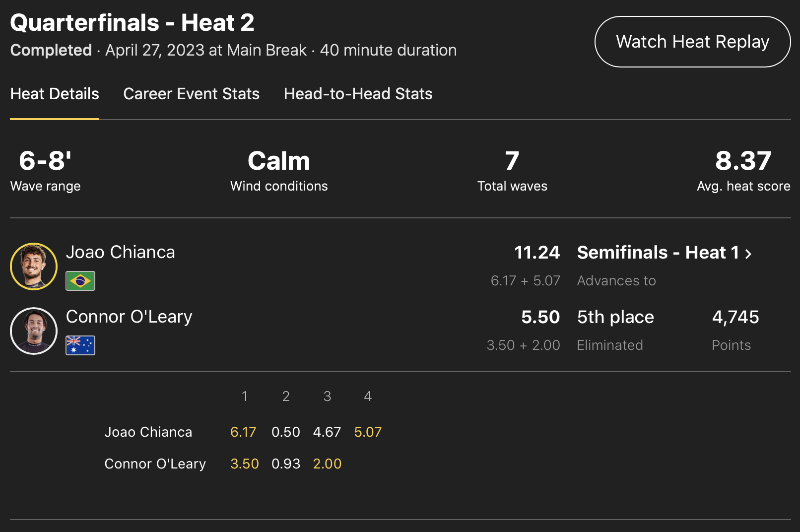Screen dimensions: 800x532
Task: Click the Australia flag icon
Action: (80, 345)
